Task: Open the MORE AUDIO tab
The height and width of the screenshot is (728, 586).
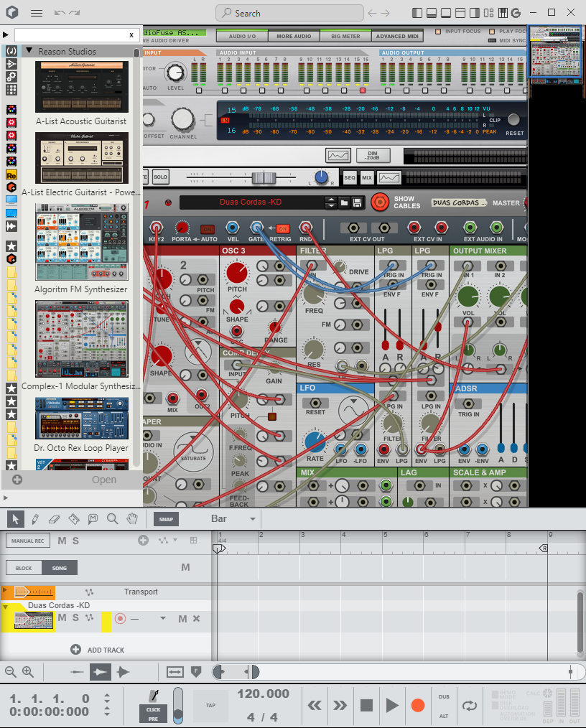Action: [294, 36]
